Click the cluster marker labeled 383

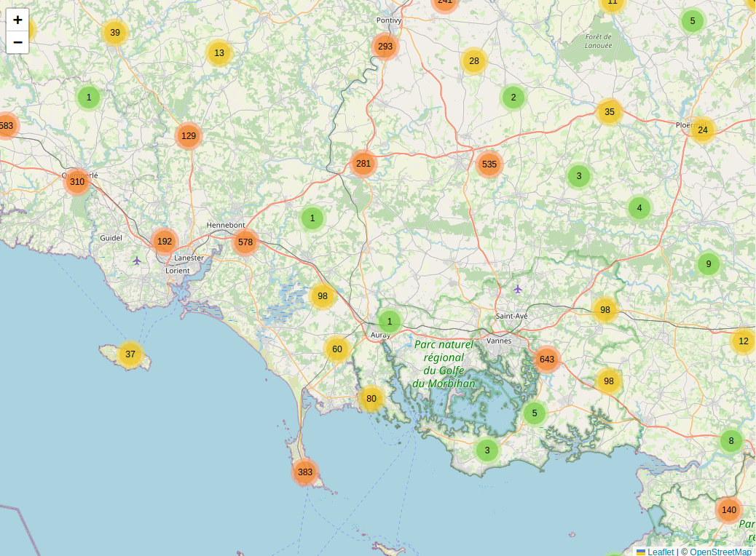(305, 472)
